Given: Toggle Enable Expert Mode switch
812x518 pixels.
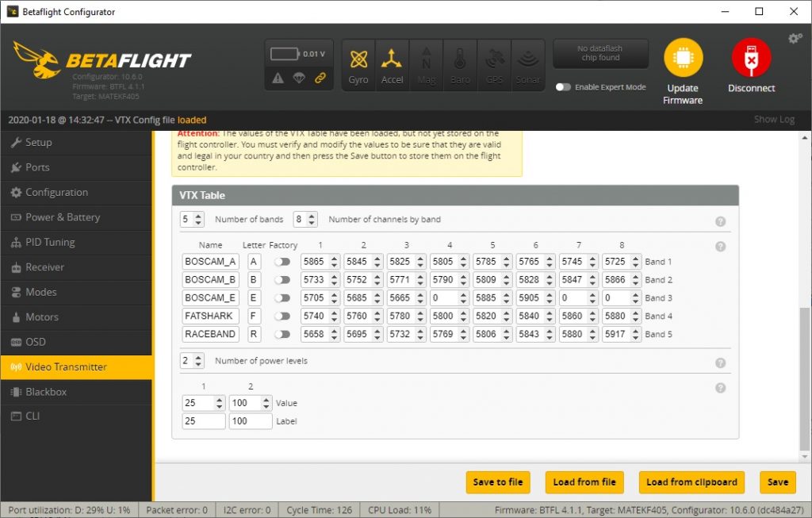Looking at the screenshot, I should coord(563,87).
